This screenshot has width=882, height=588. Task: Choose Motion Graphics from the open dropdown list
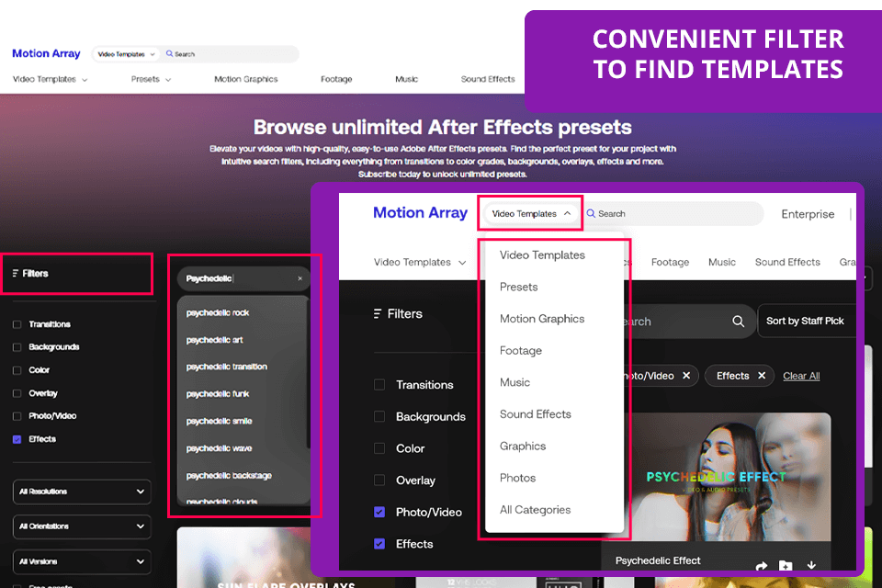(x=542, y=319)
